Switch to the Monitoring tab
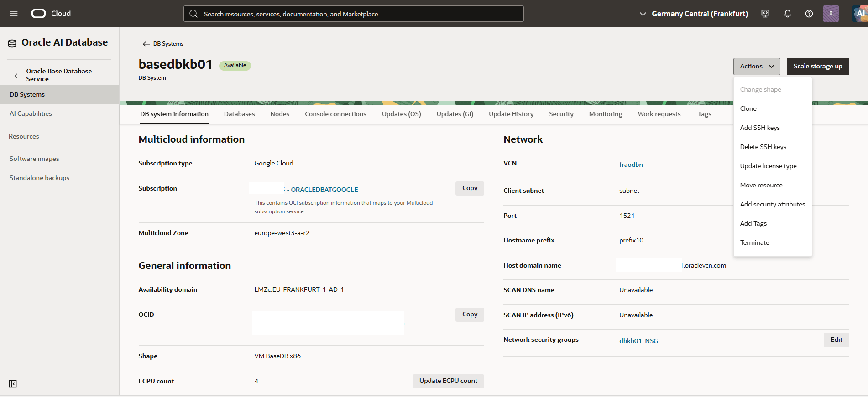The width and height of the screenshot is (868, 397). 606,114
